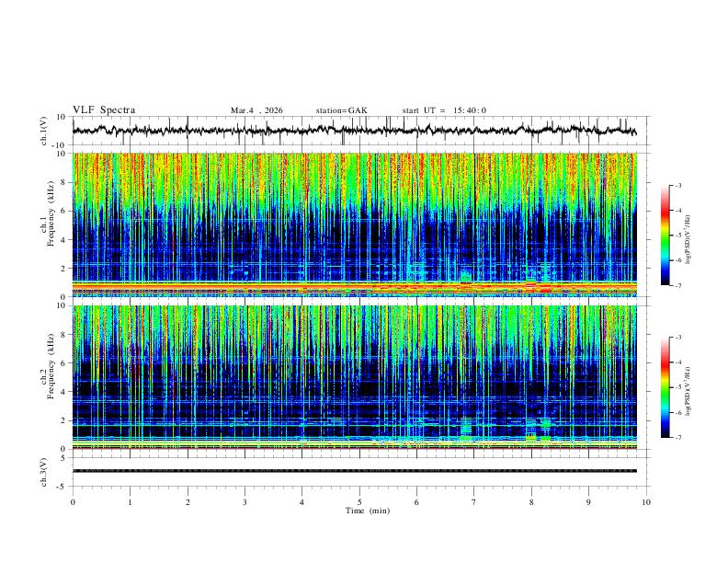Click the "8" kHz tick on ch.1 frequency axis

point(64,182)
